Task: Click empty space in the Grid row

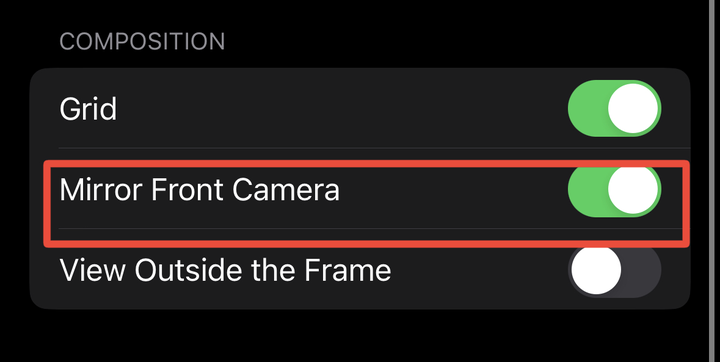Action: tap(340, 108)
